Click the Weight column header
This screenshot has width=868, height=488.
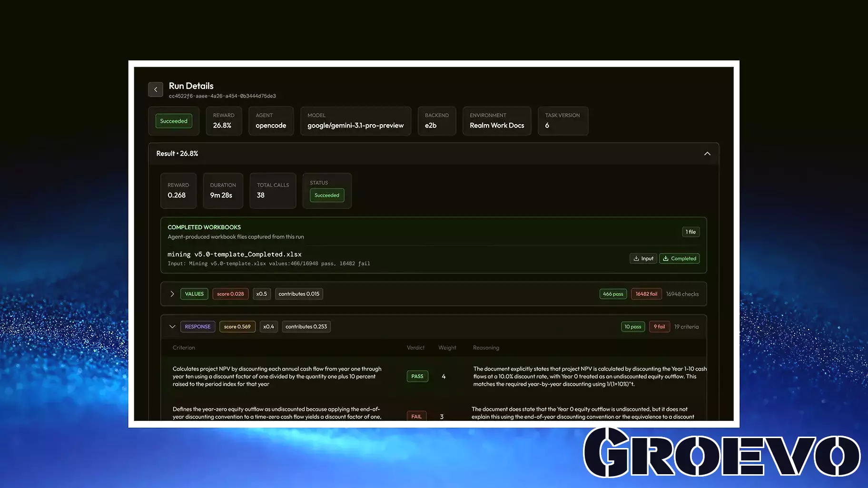447,348
